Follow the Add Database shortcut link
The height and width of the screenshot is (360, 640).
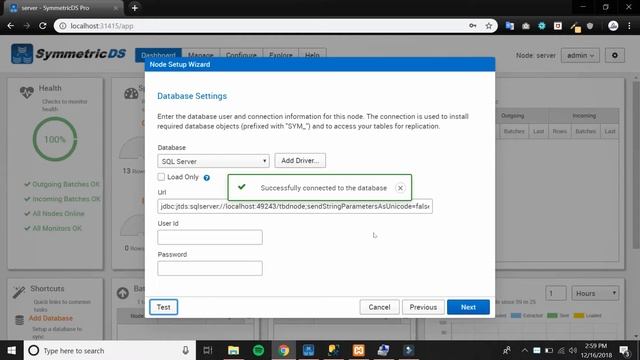pyautogui.click(x=51, y=318)
